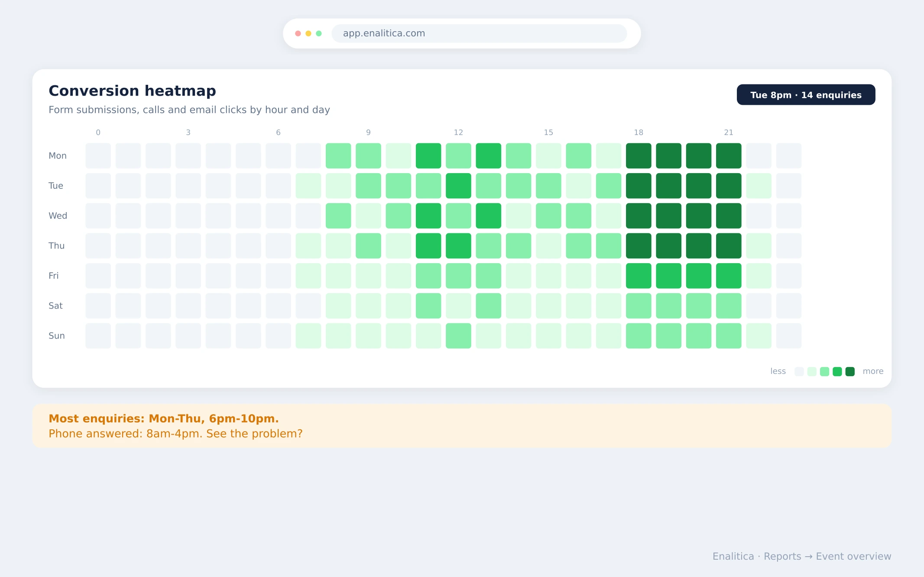Image resolution: width=924 pixels, height=577 pixels.
Task: Select the Saturday 1pm heatmap cell
Action: click(x=489, y=306)
